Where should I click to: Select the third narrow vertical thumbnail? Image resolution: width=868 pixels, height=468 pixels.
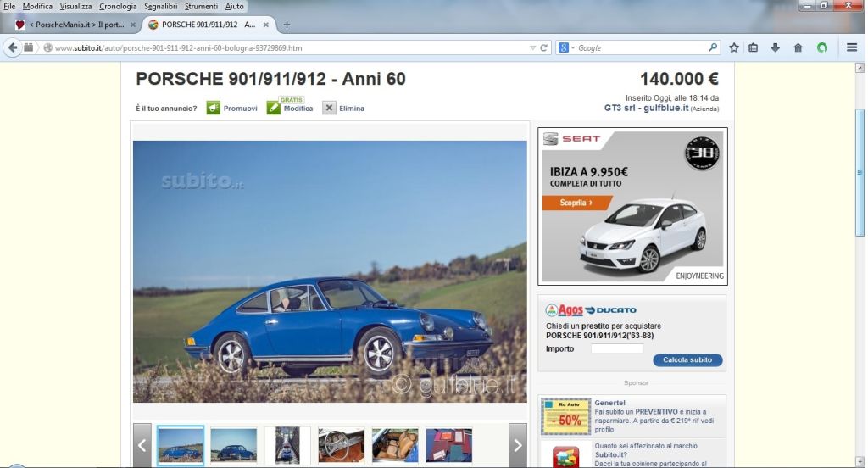coord(287,445)
